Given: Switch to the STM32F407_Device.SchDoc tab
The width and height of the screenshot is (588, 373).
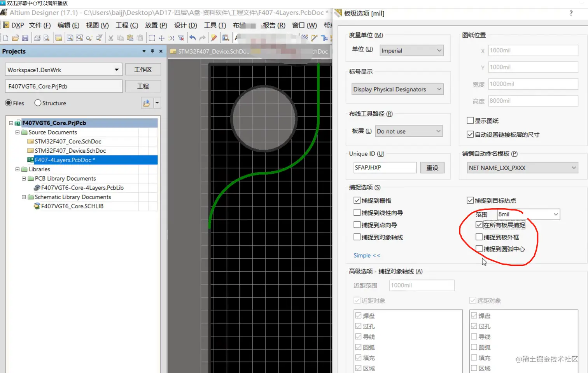Looking at the screenshot, I should 211,51.
